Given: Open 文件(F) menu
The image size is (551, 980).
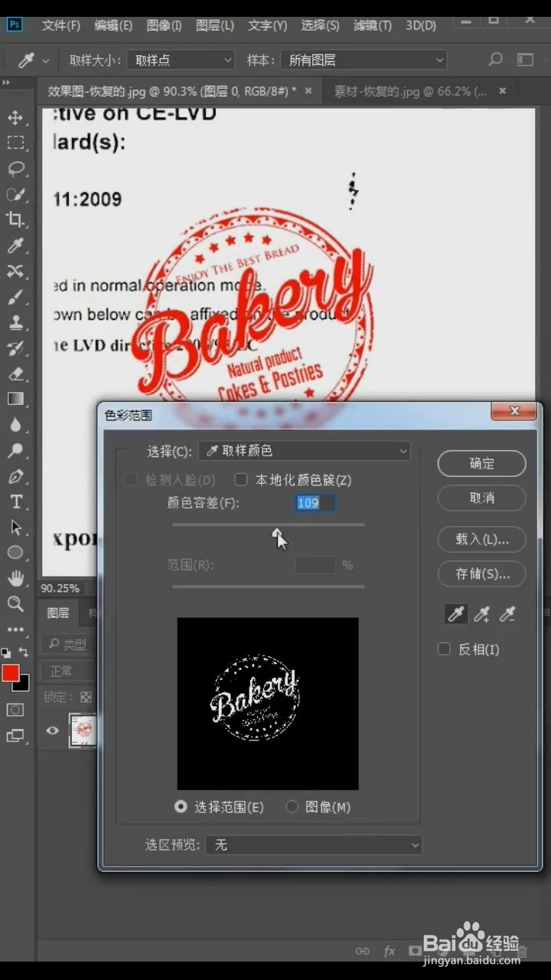Looking at the screenshot, I should pos(61,25).
